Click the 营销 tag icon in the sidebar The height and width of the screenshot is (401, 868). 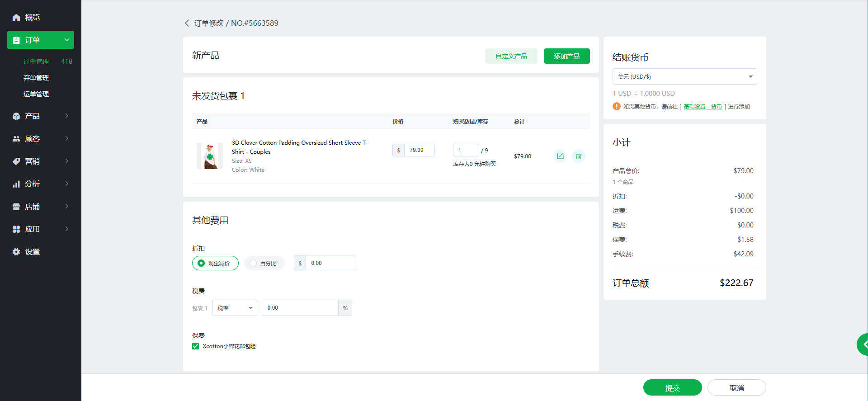click(16, 161)
